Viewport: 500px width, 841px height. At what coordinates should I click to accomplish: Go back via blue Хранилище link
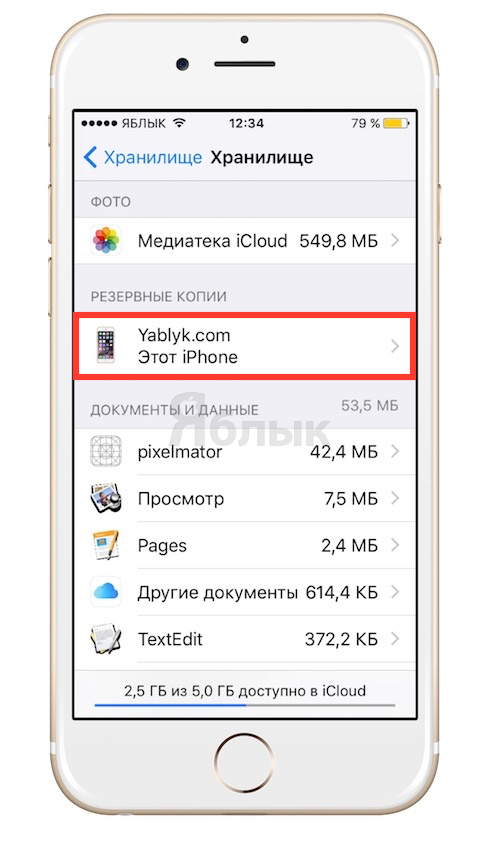152,157
